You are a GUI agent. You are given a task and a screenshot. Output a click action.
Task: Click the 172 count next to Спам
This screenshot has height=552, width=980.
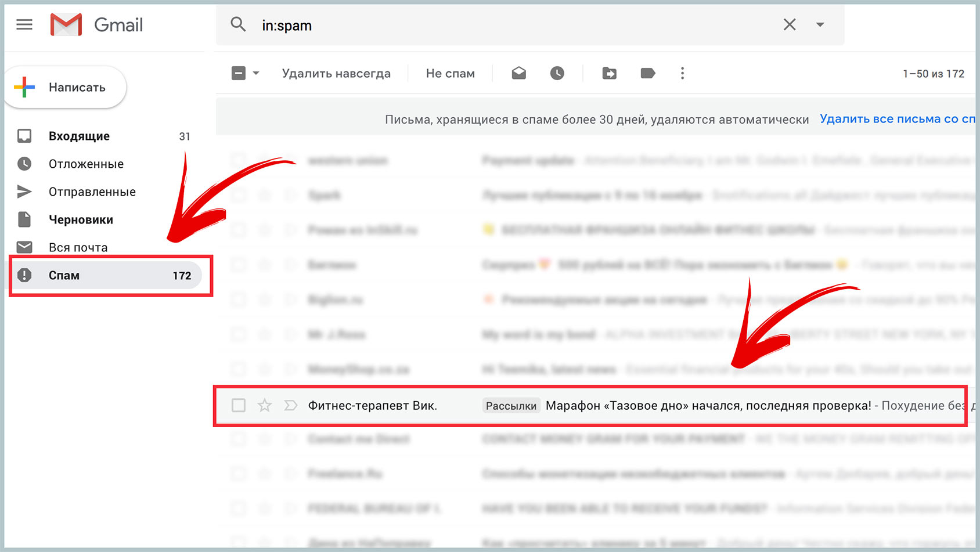[x=182, y=276]
